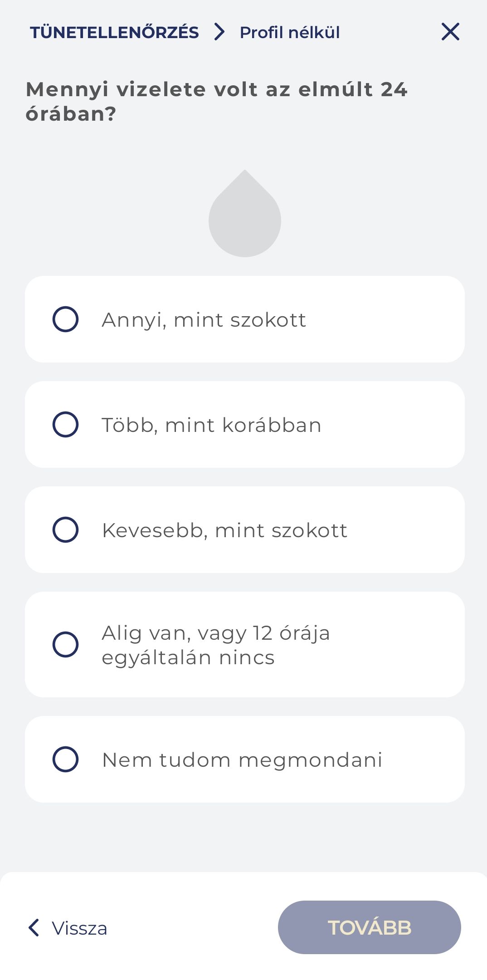Select radio button for "Nem tudom megmondani"

[66, 759]
